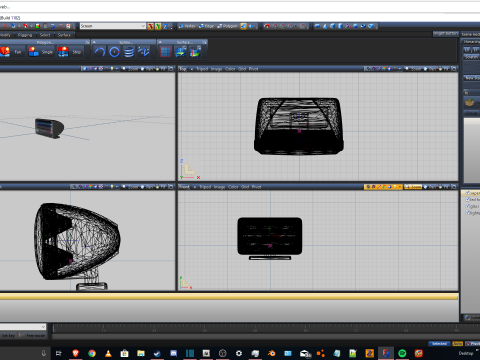Click the red magnet snap icon
480x360 pixels.
pyautogui.click(x=267, y=26)
